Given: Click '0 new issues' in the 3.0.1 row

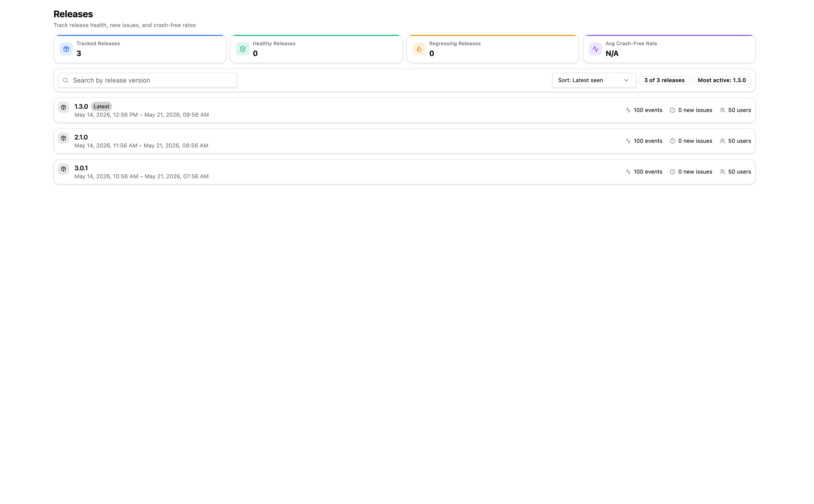Looking at the screenshot, I should tap(695, 172).
